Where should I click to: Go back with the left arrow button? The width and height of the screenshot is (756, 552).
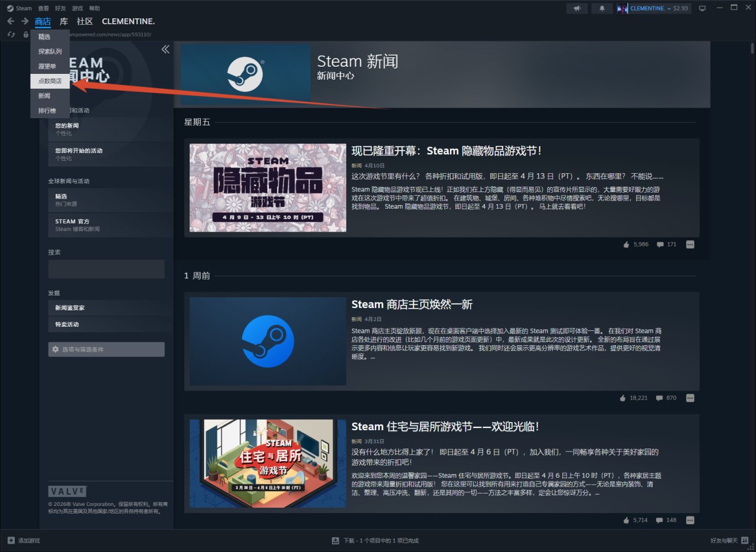pos(11,21)
